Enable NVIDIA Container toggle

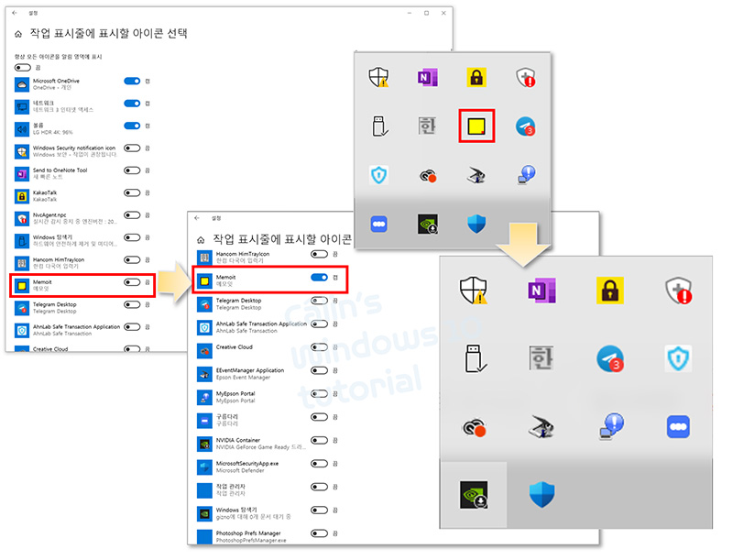tap(319, 440)
